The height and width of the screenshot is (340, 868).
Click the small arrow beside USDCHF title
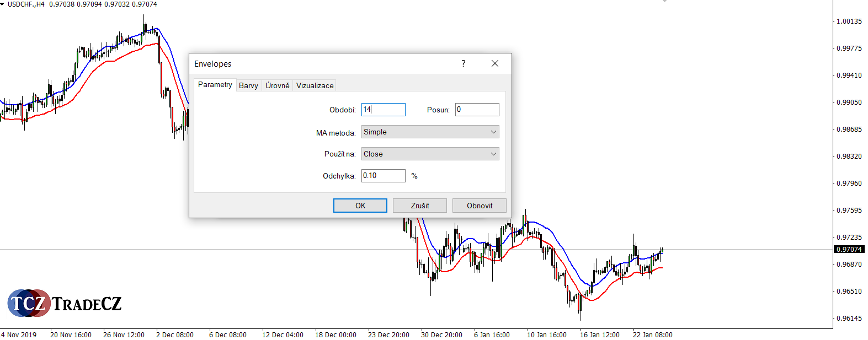[x=3, y=4]
